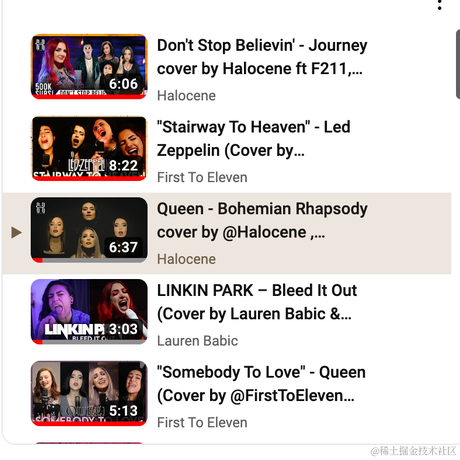Click the LINKIN PARK Bleed It Out title

tap(257, 302)
